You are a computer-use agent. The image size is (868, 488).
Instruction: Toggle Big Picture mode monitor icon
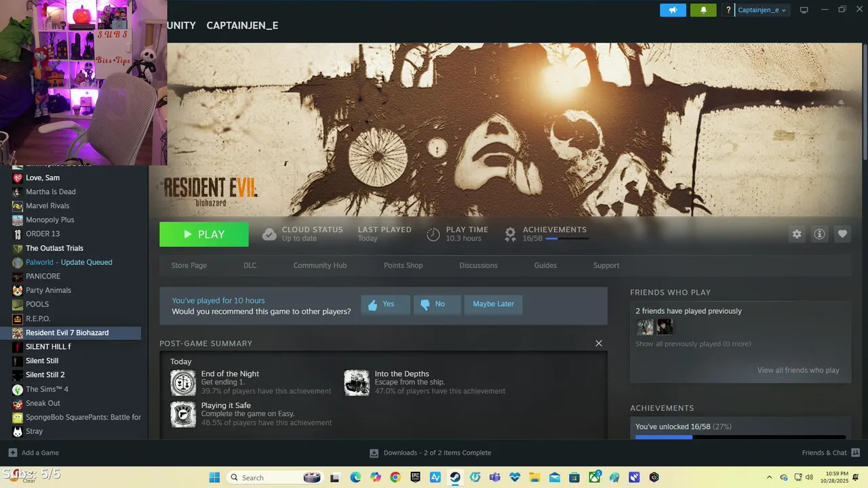[804, 10]
